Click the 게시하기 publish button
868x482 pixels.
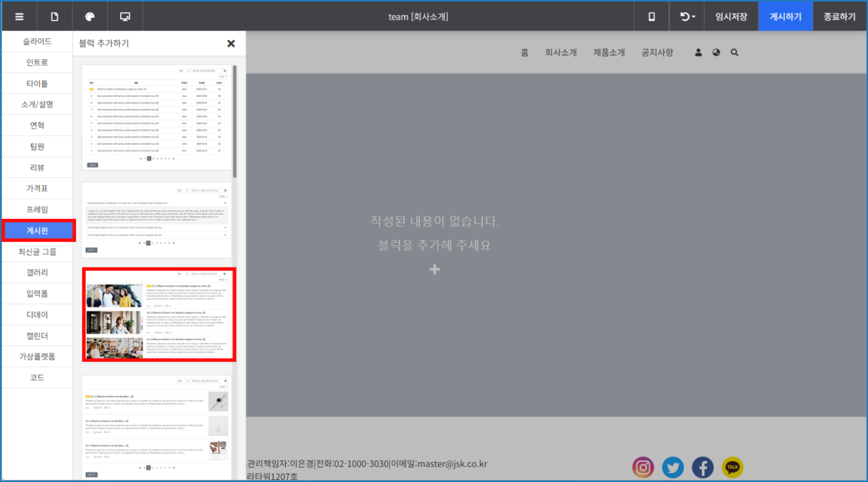point(785,17)
